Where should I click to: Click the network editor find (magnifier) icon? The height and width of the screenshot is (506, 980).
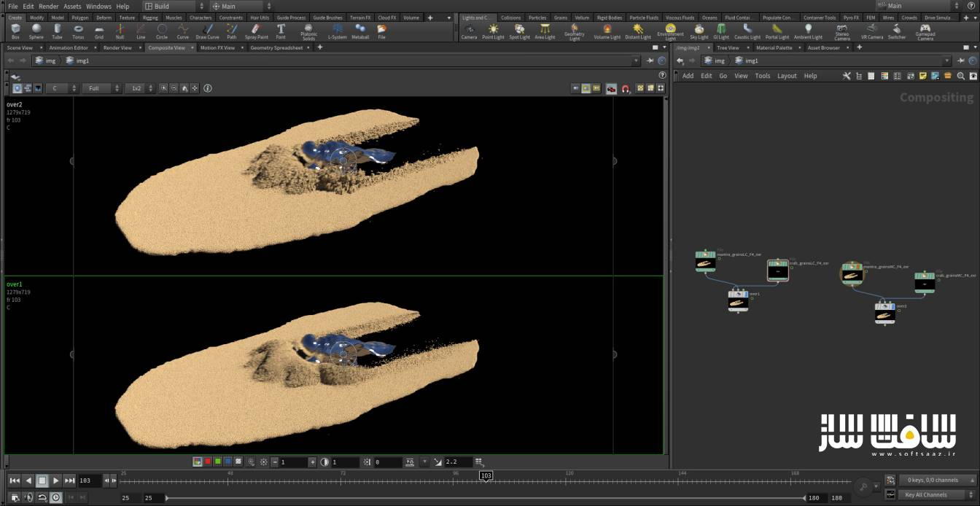tap(960, 76)
